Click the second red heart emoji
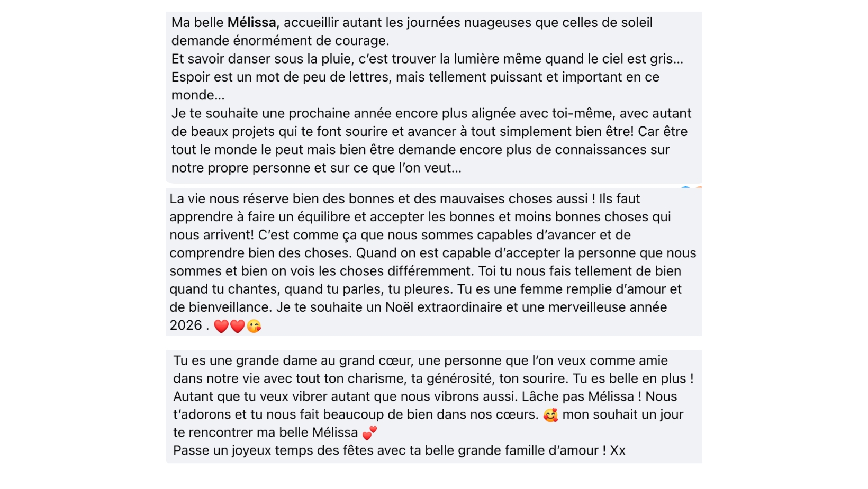 click(238, 326)
